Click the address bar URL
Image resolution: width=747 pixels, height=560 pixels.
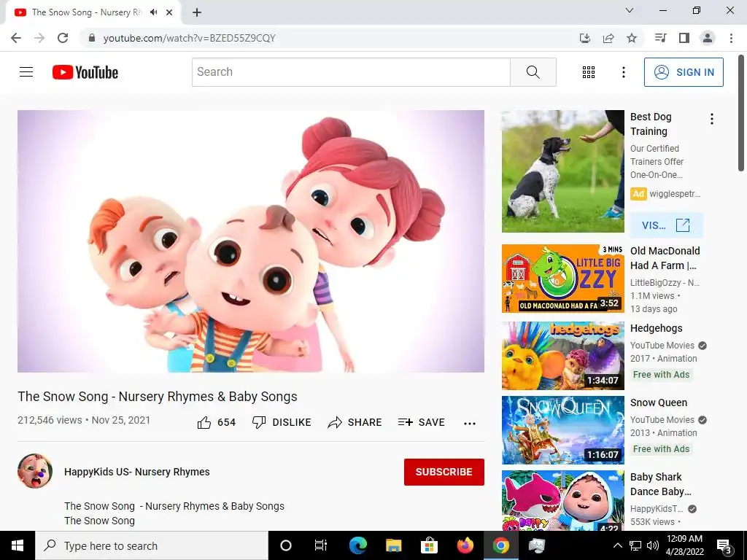(x=189, y=38)
